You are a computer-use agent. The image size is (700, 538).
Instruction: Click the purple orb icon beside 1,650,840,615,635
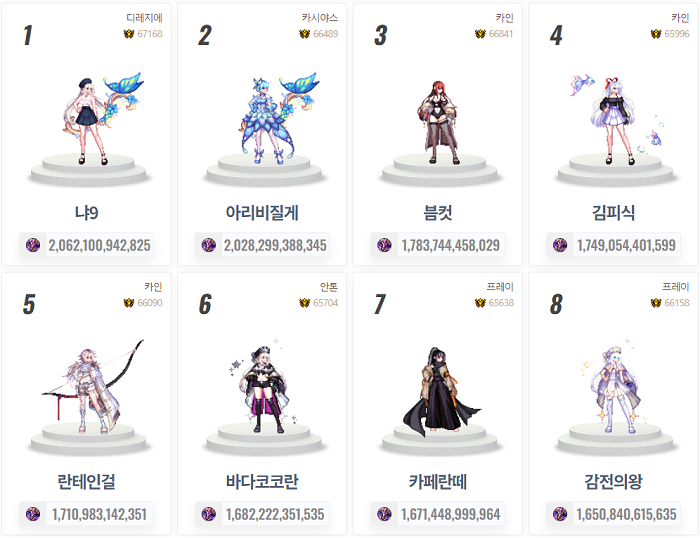[x=561, y=514]
